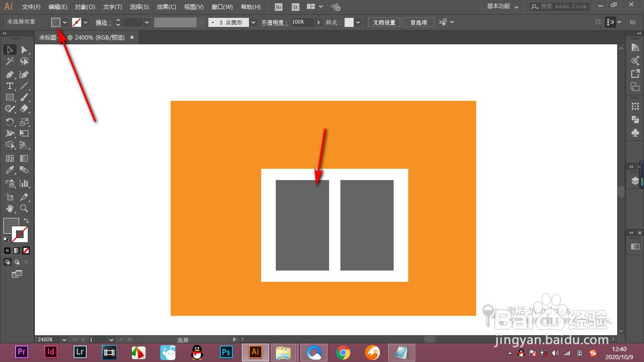Select the Warp tool
Screen dimensions: 644x362
coord(9,133)
